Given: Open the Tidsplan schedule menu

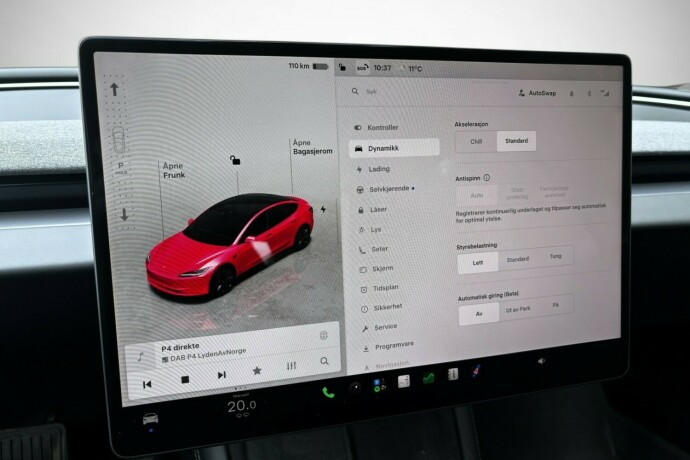Looking at the screenshot, I should 379,288.
